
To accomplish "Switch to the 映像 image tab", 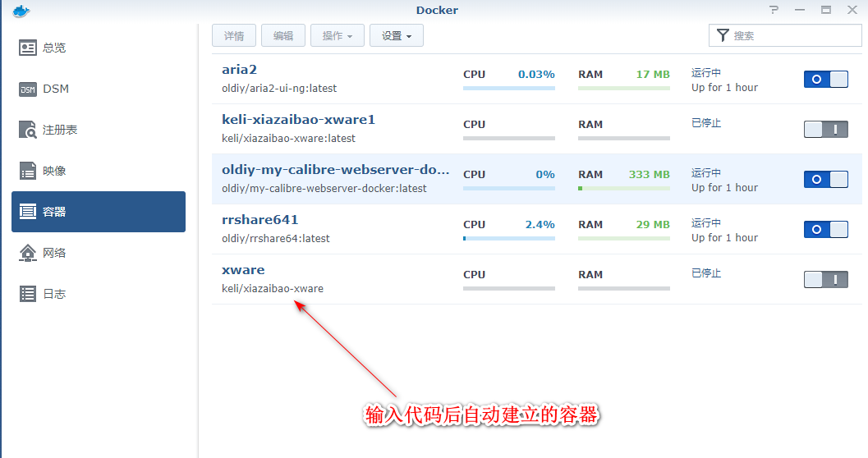I will coord(99,171).
